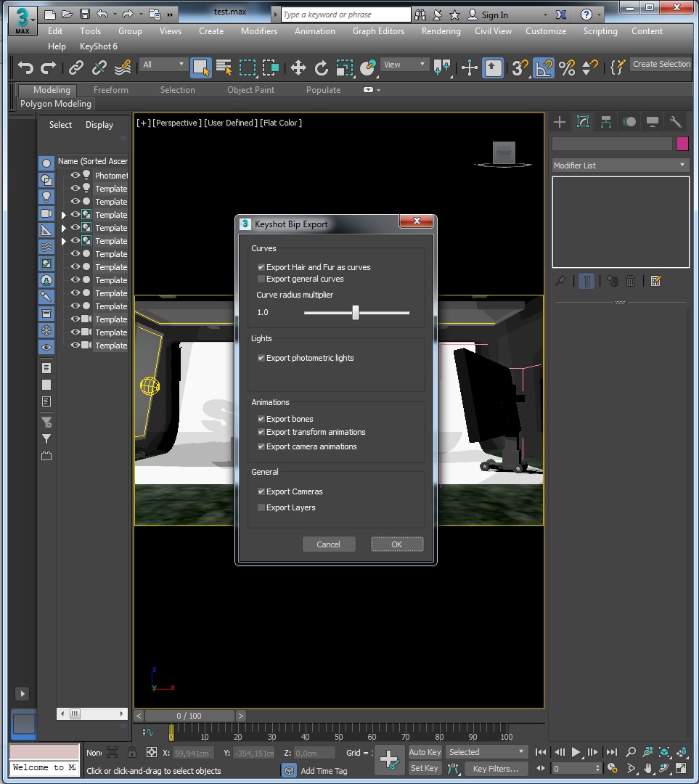Image resolution: width=699 pixels, height=784 pixels.
Task: Open the Utilities wrench panel icon
Action: [675, 122]
